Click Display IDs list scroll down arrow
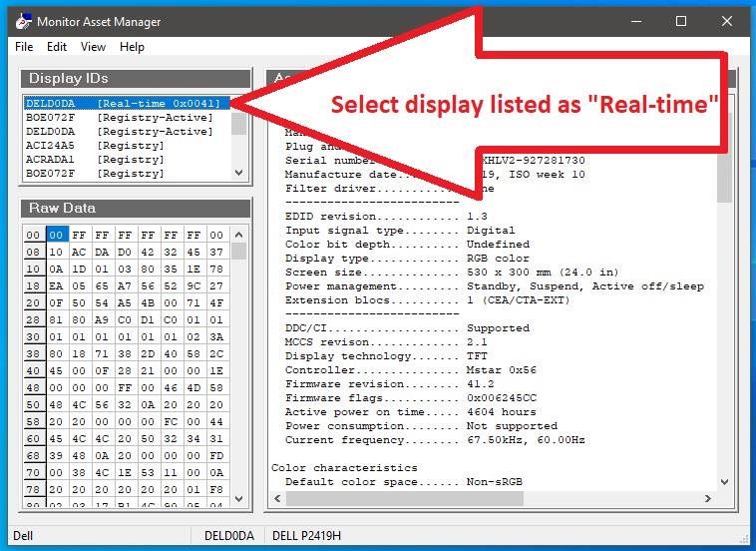Image resolution: width=756 pixels, height=551 pixels. [x=238, y=173]
